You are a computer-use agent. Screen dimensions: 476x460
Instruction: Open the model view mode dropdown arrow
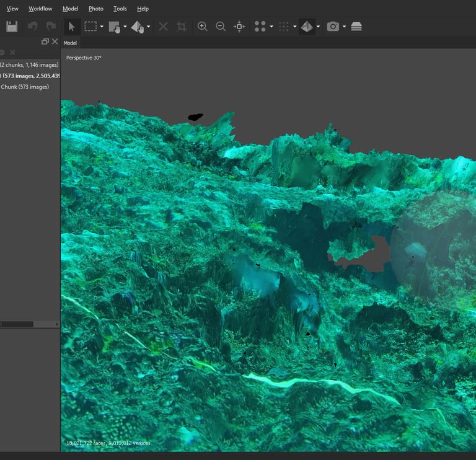click(x=318, y=27)
